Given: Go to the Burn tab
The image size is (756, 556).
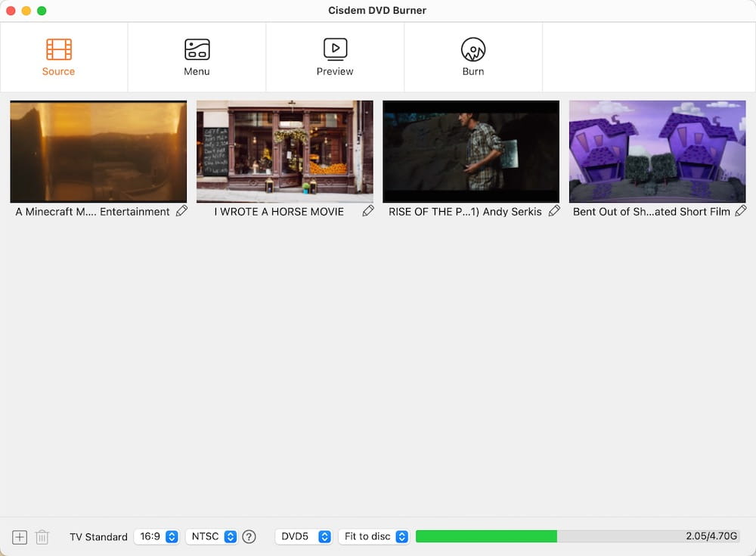Looking at the screenshot, I should (473, 57).
